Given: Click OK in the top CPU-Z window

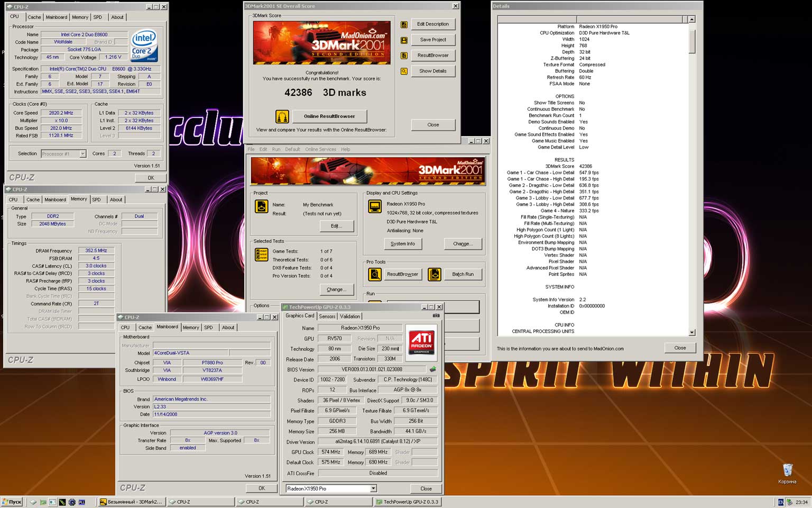Looking at the screenshot, I should tap(151, 178).
